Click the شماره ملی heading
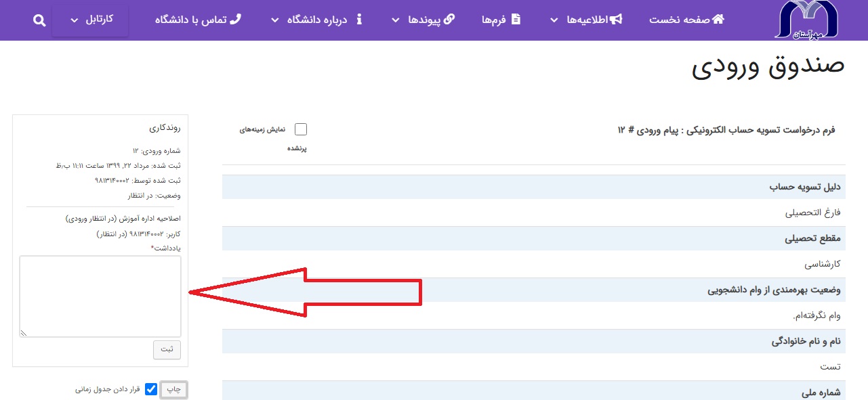Image resolution: width=868 pixels, height=400 pixels. click(x=821, y=393)
